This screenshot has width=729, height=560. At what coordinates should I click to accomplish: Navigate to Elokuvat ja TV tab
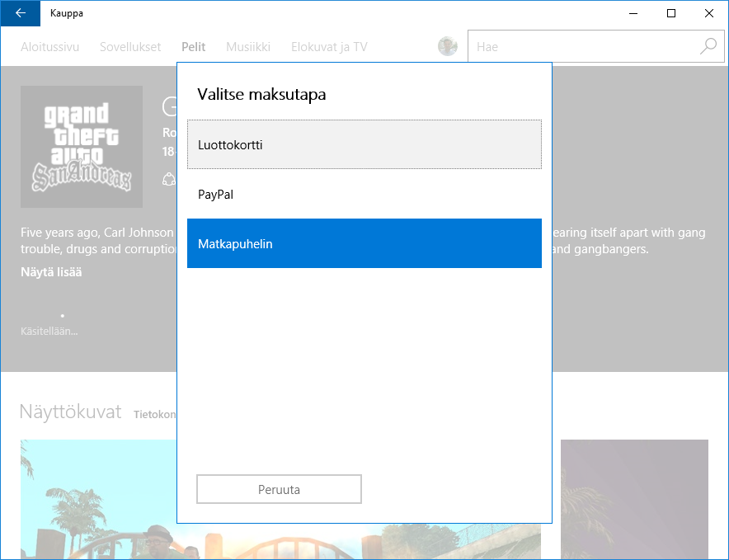[329, 47]
